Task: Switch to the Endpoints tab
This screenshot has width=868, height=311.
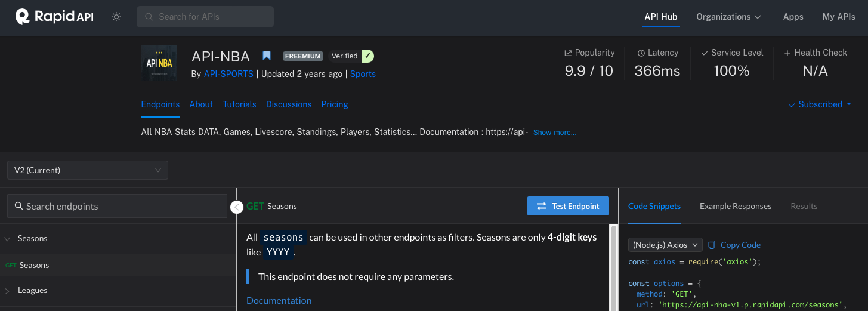Action: [x=160, y=104]
